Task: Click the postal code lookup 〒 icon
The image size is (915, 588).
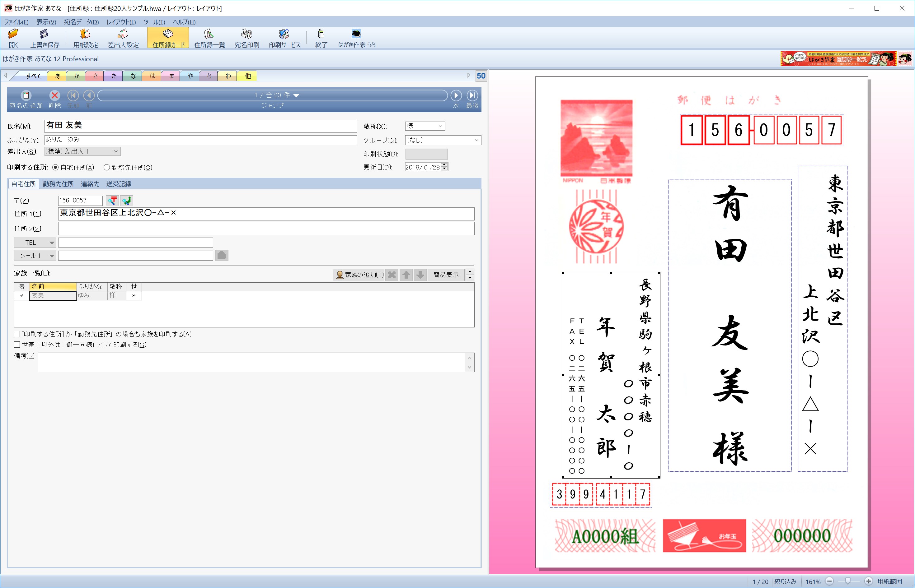Action: click(x=112, y=201)
